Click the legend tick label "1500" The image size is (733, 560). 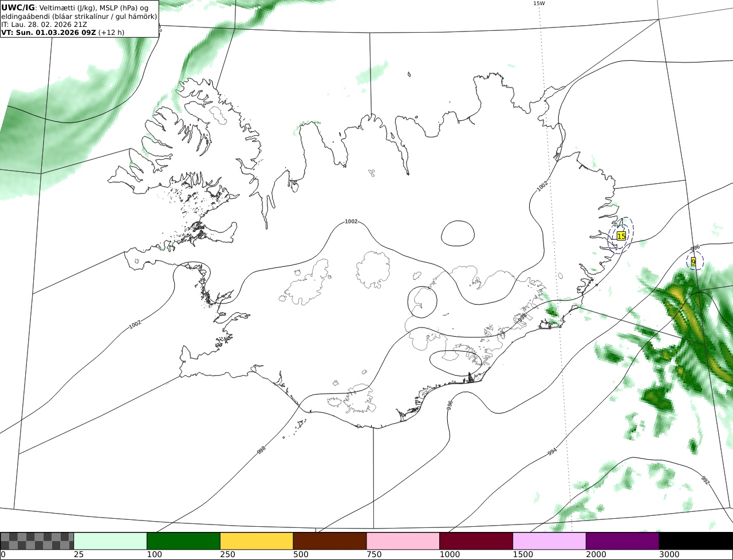[522, 555]
